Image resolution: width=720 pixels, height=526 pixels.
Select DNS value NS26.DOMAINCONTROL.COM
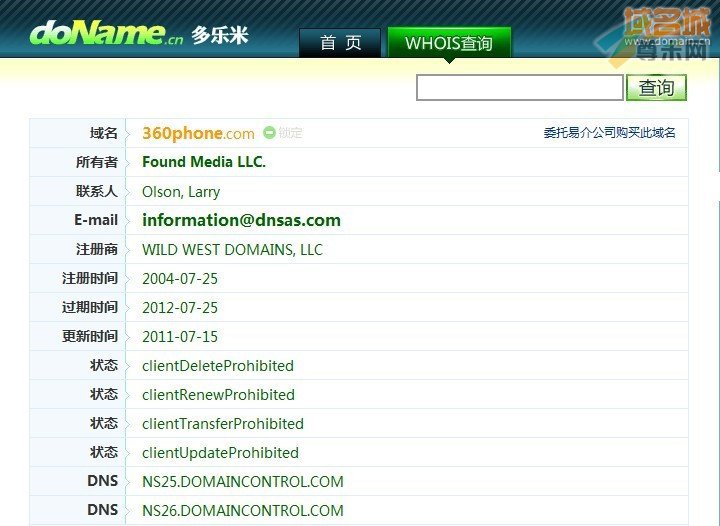243,510
